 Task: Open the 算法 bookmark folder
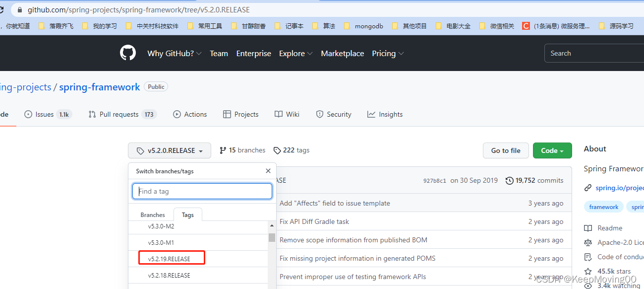click(323, 26)
